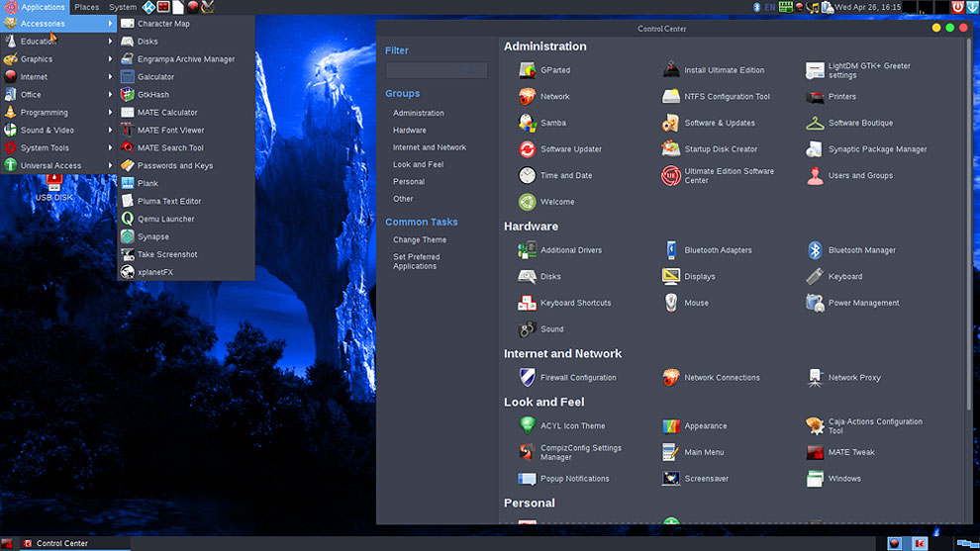The height and width of the screenshot is (551, 980).
Task: Open Additional Drivers
Action: coord(560,250)
